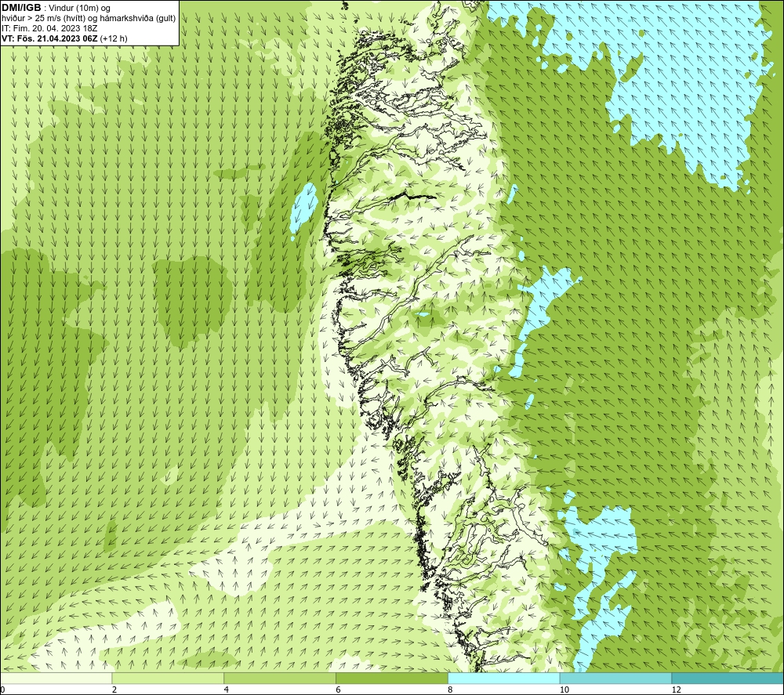Click the 4–6 m/s green color band

point(280,678)
